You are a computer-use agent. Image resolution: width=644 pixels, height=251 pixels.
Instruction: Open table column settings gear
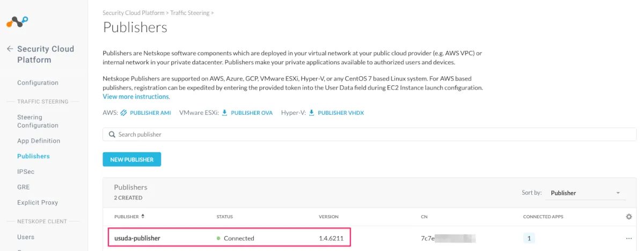click(629, 217)
